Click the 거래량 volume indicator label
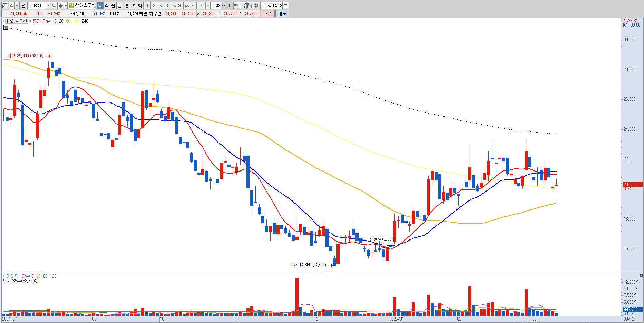The height and width of the screenshot is (323, 644). tap(13, 276)
